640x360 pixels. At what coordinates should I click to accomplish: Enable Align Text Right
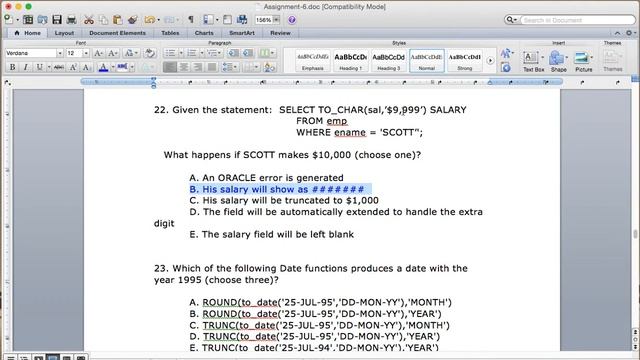[198, 67]
